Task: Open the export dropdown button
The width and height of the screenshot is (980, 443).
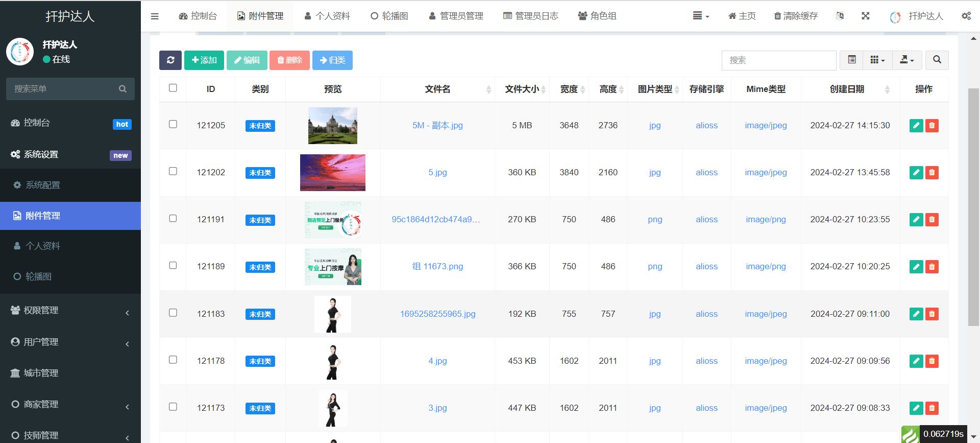Action: tap(906, 60)
